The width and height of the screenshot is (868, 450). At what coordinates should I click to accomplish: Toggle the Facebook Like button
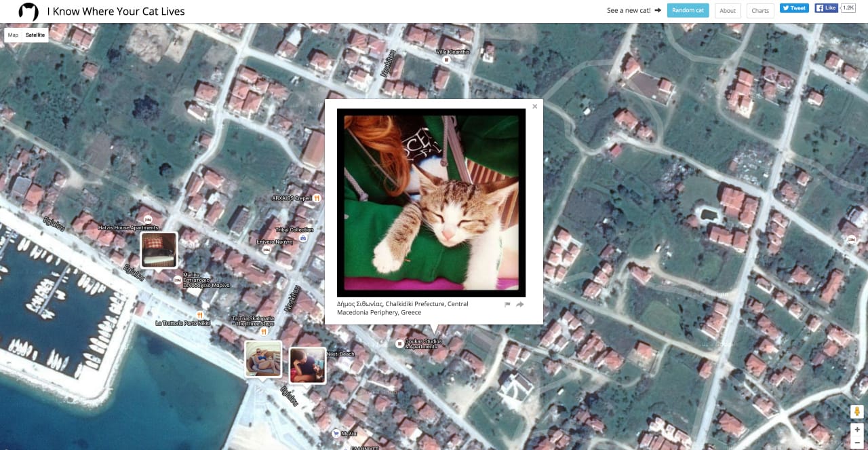826,7
